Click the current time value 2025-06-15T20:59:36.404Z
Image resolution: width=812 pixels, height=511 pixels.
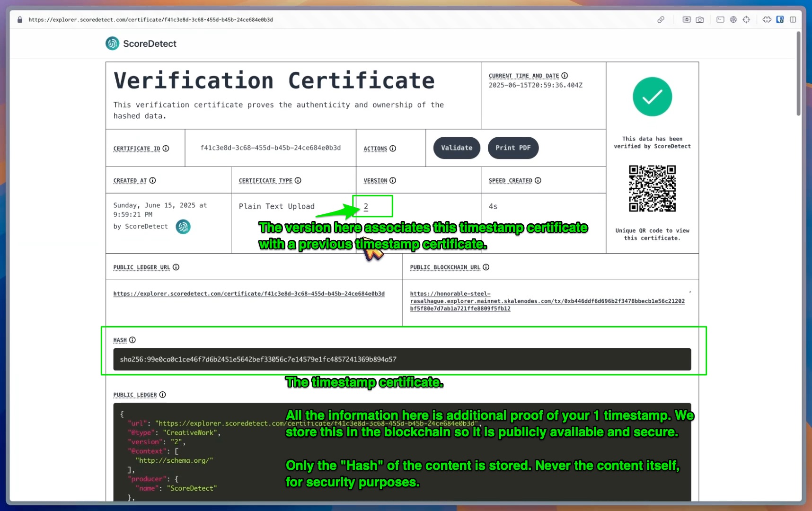(535, 85)
